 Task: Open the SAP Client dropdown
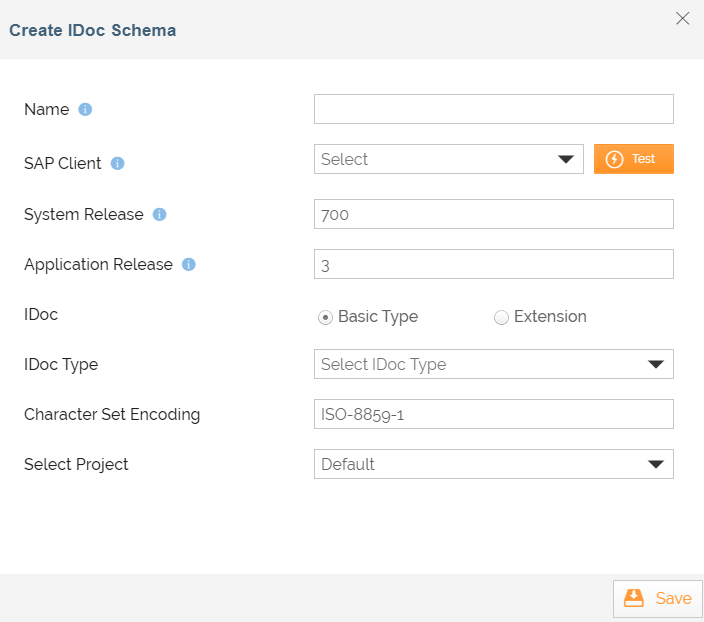(448, 159)
